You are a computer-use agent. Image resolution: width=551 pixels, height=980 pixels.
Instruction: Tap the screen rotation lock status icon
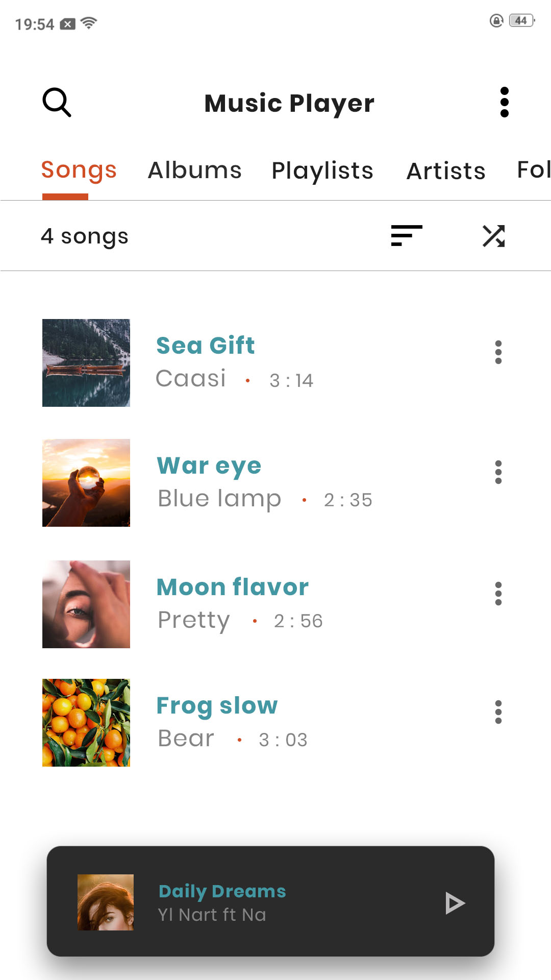(496, 21)
